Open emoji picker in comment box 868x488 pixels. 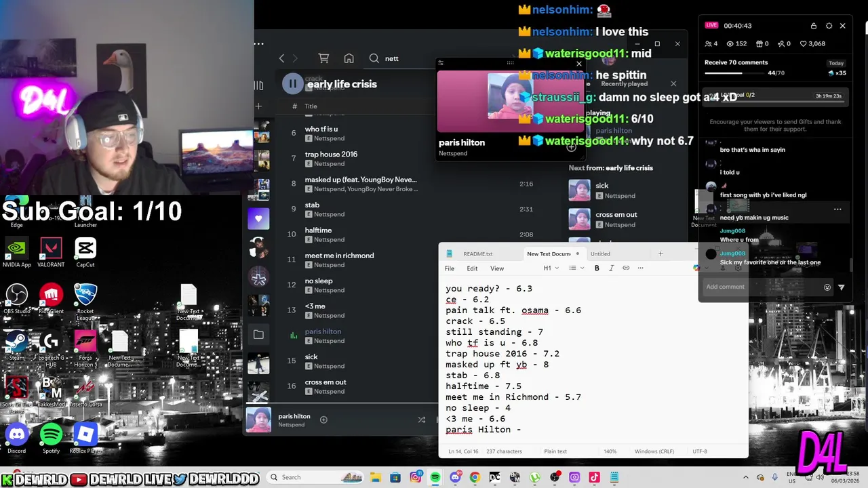click(x=827, y=287)
